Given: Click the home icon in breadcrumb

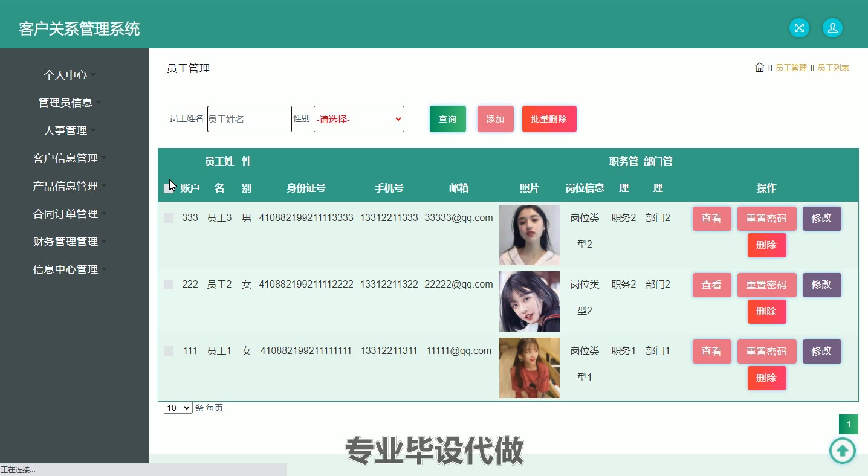Looking at the screenshot, I should point(759,68).
